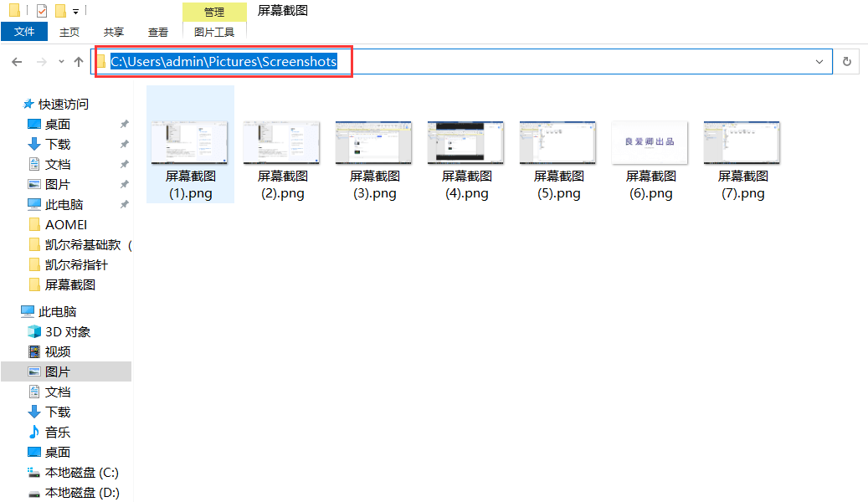Open the 屏幕截图 (6).png thumbnail
The width and height of the screenshot is (868, 502).
click(650, 142)
